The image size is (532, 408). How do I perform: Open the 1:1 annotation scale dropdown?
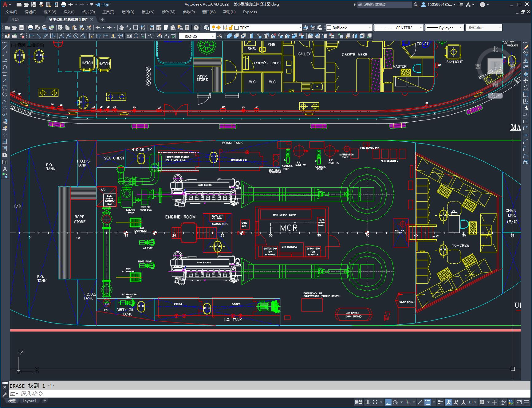[x=472, y=402]
